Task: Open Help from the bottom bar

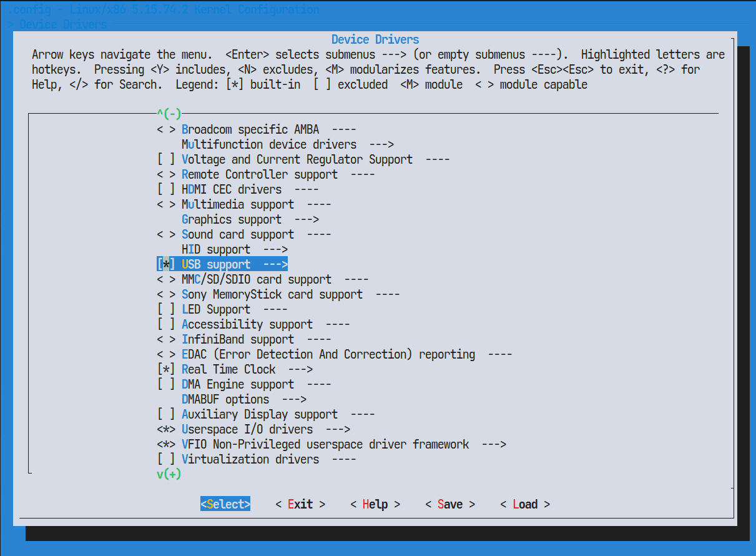Action: tap(375, 504)
